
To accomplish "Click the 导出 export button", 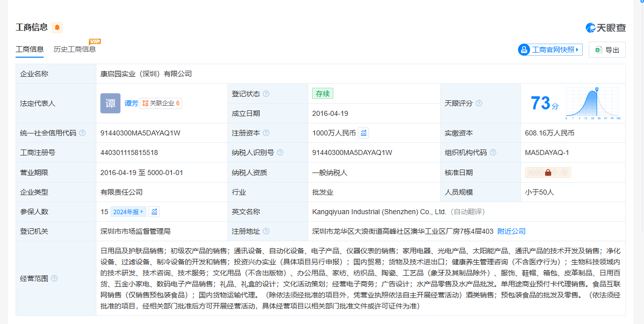I will (x=607, y=50).
